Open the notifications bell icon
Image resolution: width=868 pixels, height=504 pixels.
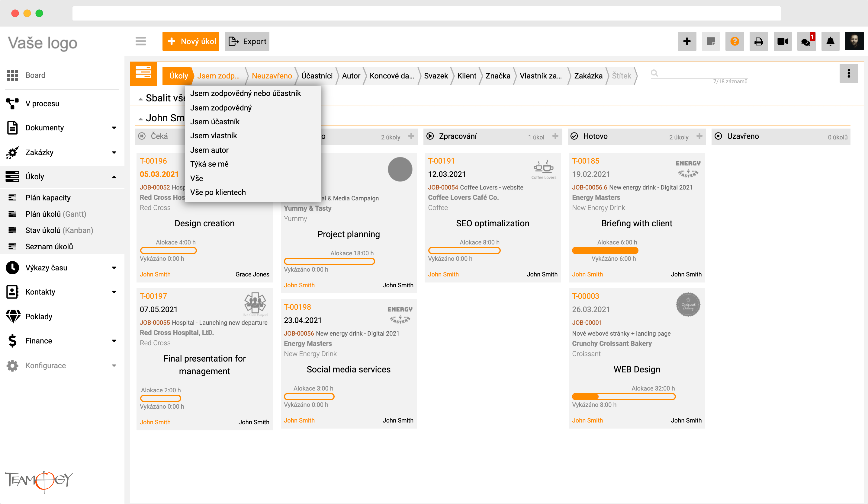tap(831, 41)
